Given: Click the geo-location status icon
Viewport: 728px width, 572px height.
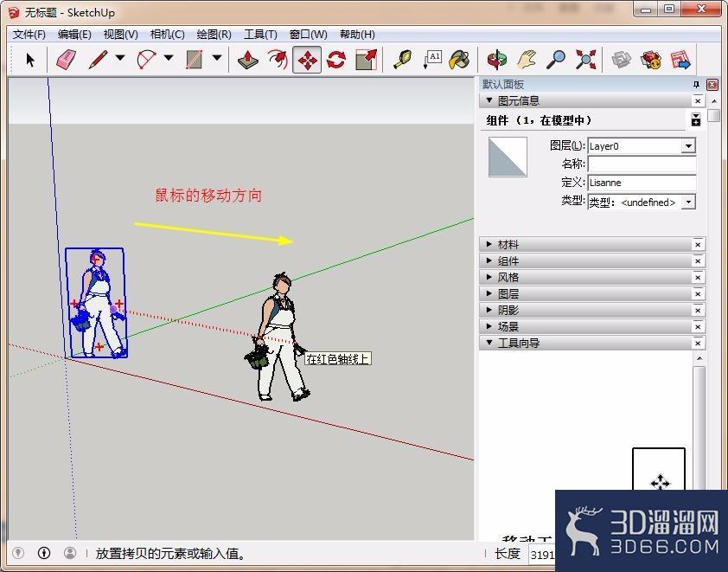Looking at the screenshot, I should [x=17, y=553].
